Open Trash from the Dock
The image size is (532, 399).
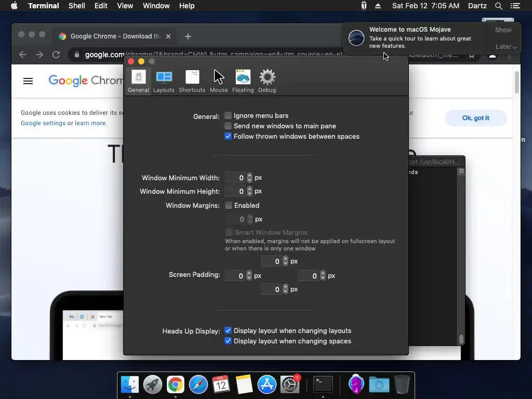point(402,384)
